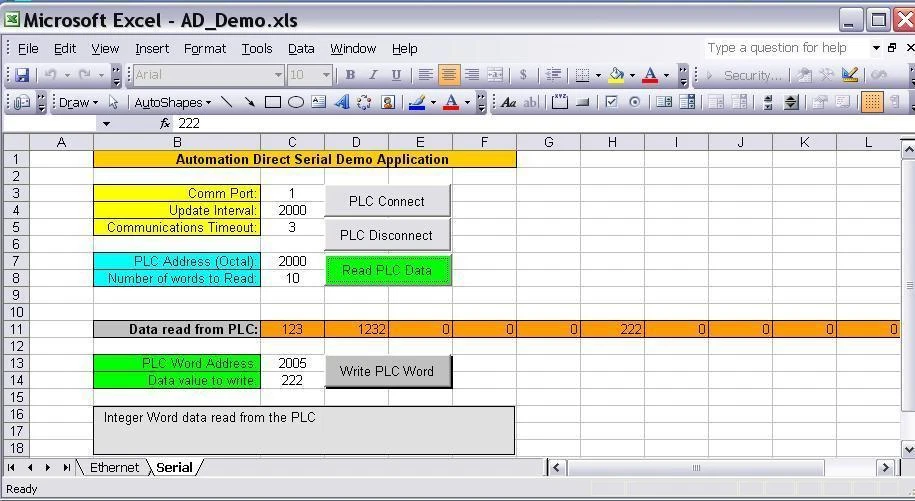Expand the AutoShapes dropdown
Image resolution: width=915 pixels, height=501 pixels.
coord(173,103)
